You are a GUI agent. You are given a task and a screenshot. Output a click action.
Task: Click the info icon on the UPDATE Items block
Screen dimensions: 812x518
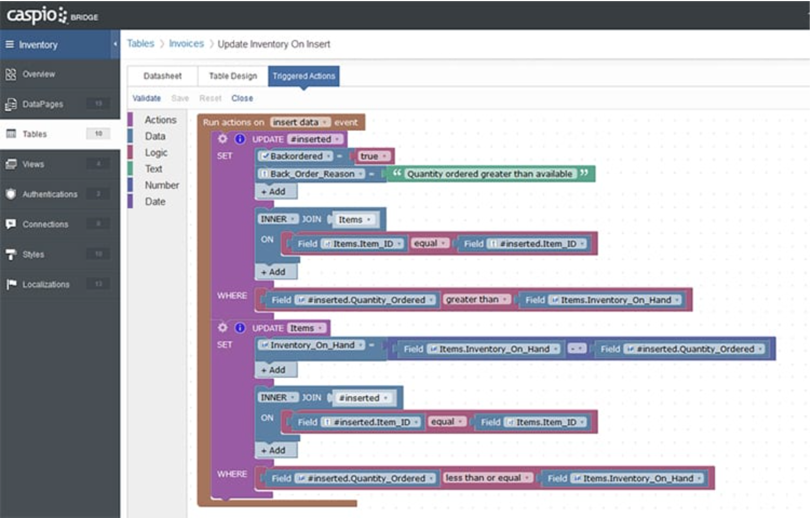click(x=239, y=328)
